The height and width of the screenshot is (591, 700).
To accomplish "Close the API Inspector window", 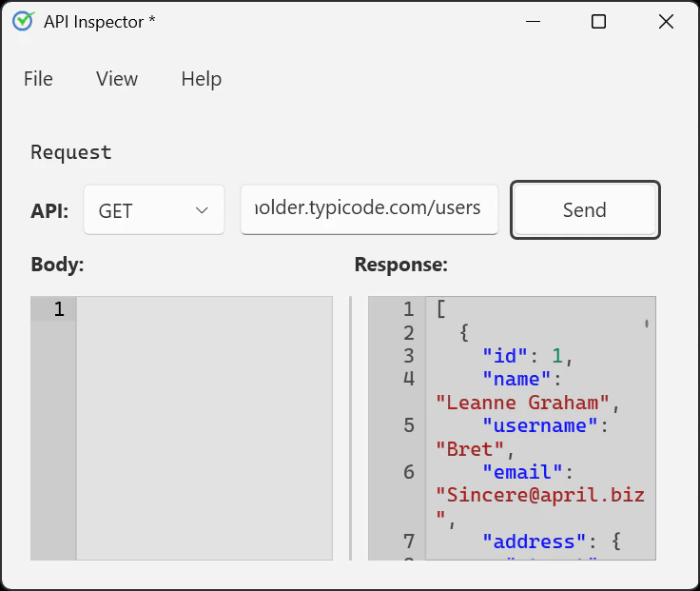I will (x=666, y=22).
